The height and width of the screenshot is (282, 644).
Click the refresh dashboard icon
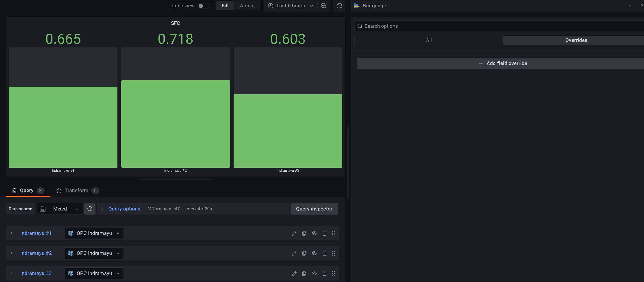[339, 6]
